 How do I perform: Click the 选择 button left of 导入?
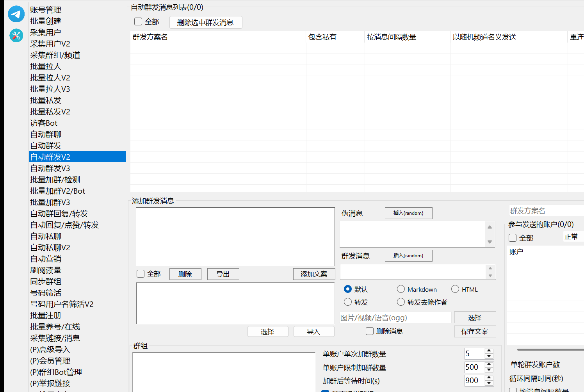(268, 331)
